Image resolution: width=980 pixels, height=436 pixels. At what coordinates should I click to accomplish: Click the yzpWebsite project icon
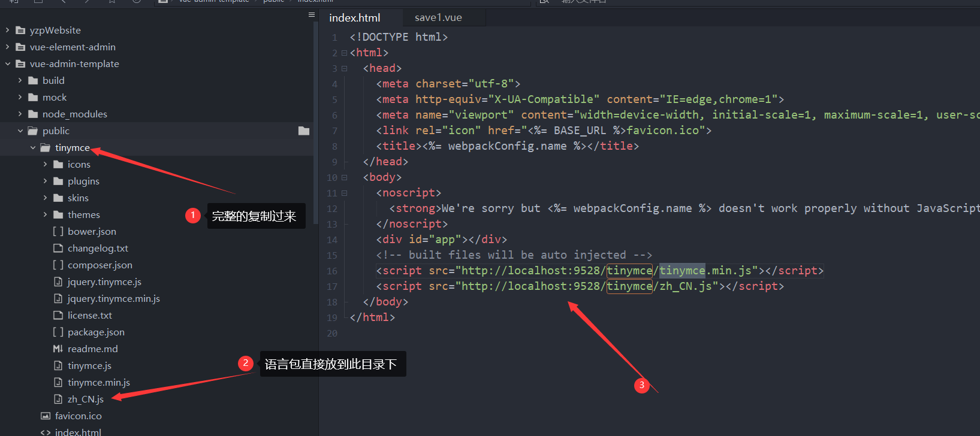click(x=20, y=30)
